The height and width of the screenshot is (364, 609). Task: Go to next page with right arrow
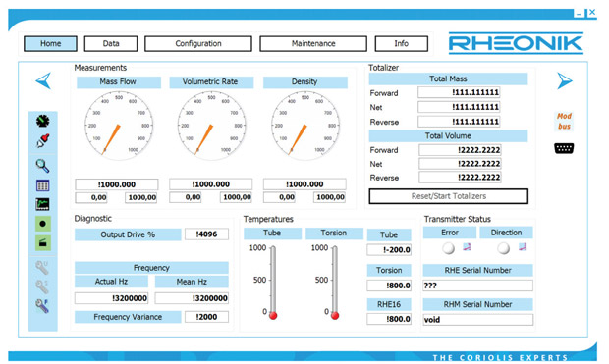coord(565,80)
